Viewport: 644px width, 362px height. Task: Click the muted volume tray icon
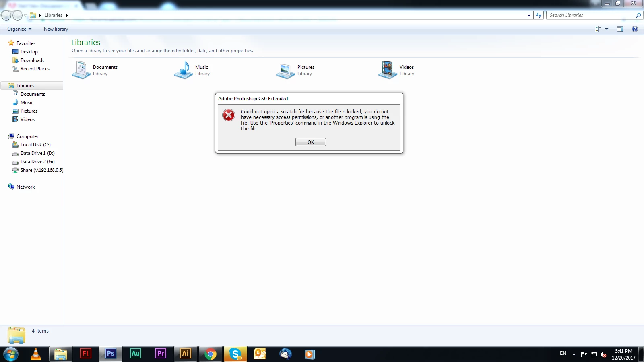tap(603, 354)
